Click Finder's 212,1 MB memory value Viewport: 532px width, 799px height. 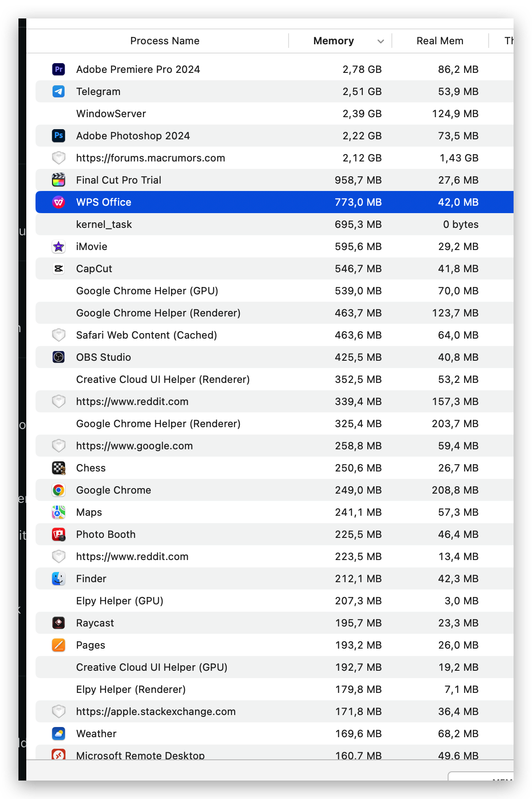[358, 578]
